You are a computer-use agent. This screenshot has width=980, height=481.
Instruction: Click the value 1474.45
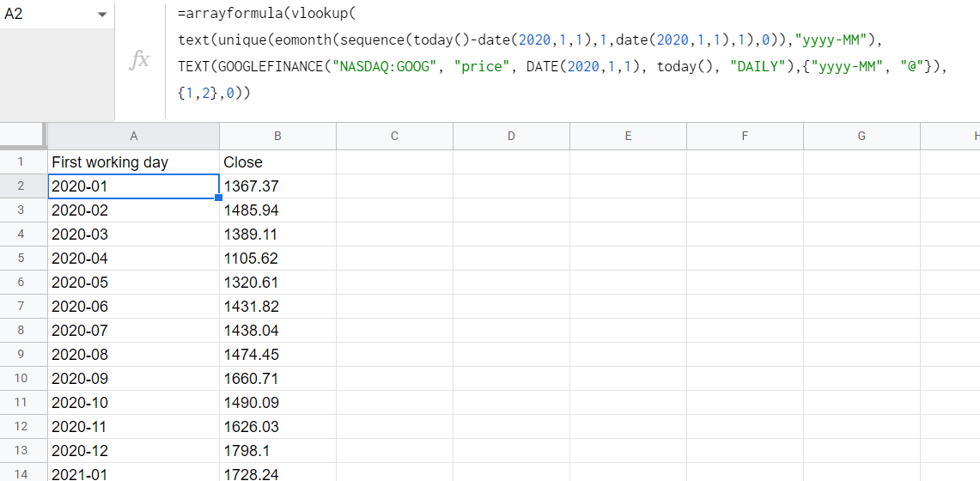(x=277, y=354)
